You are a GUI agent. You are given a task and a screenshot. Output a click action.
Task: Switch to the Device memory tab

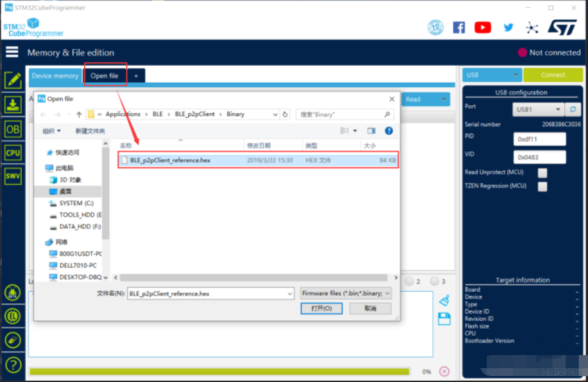click(x=55, y=76)
